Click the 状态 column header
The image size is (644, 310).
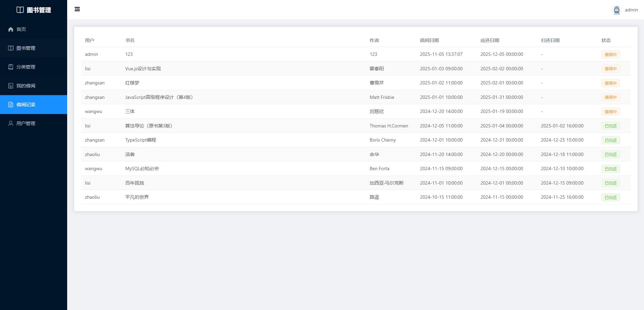[606, 40]
